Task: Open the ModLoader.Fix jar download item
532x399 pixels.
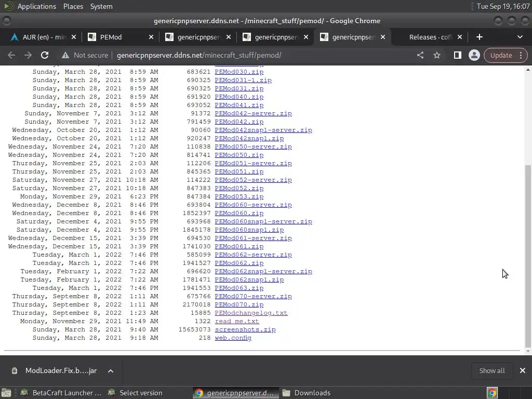Action: point(61,370)
